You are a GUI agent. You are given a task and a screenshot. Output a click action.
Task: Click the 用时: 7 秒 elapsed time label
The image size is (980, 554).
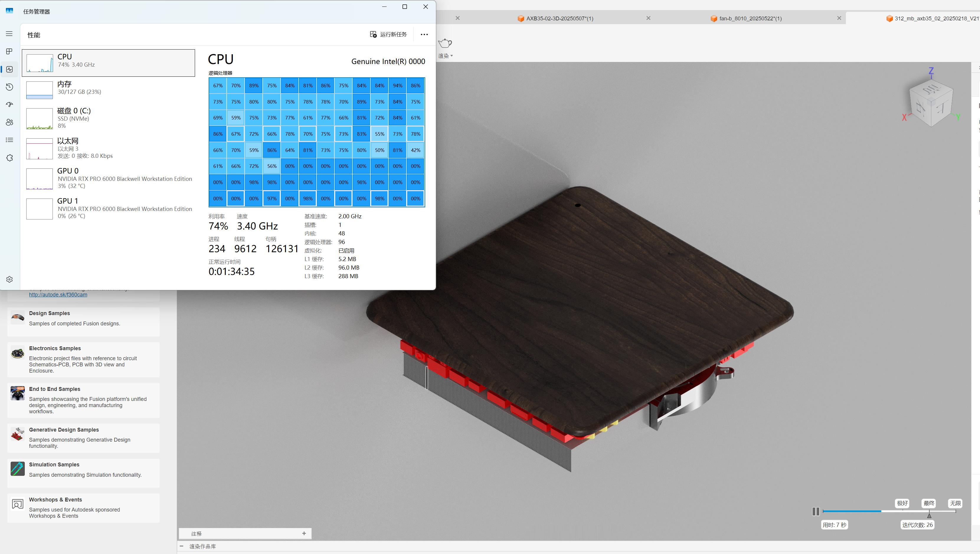(x=834, y=525)
